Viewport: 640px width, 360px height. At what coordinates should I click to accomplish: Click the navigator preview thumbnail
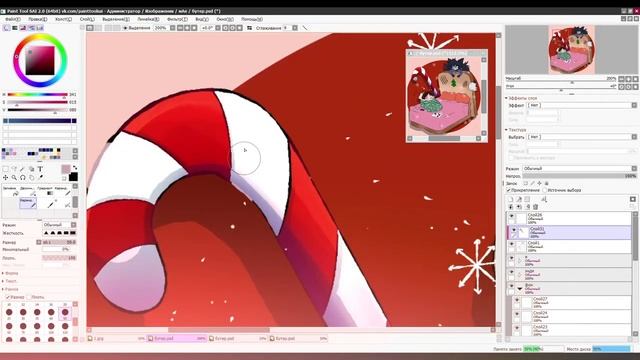(x=571, y=50)
